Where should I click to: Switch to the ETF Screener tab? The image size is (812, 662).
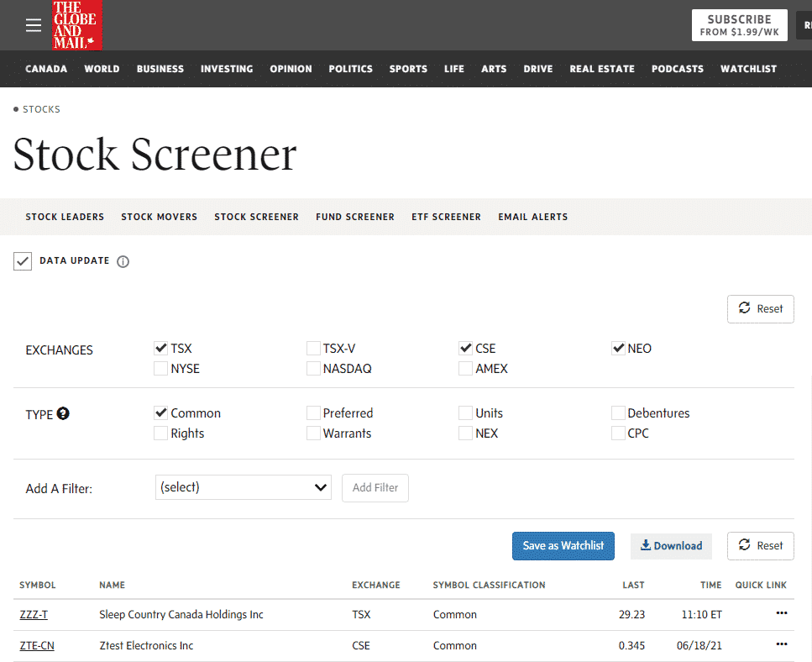pyautogui.click(x=446, y=217)
